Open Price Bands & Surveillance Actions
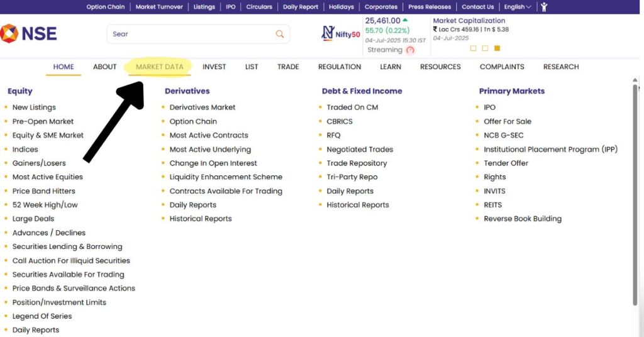644x337 pixels. coord(74,288)
